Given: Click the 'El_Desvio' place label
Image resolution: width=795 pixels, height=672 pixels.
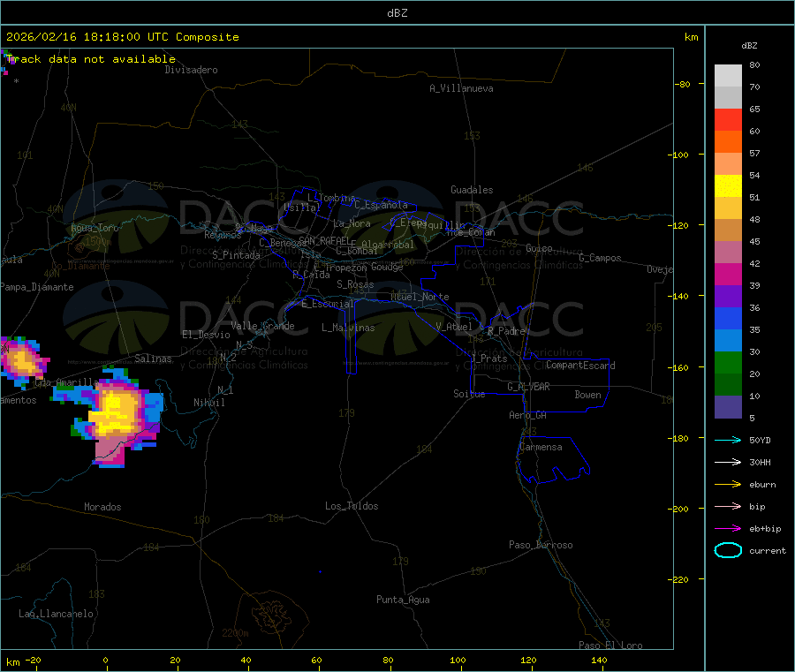Looking at the screenshot, I should (206, 335).
